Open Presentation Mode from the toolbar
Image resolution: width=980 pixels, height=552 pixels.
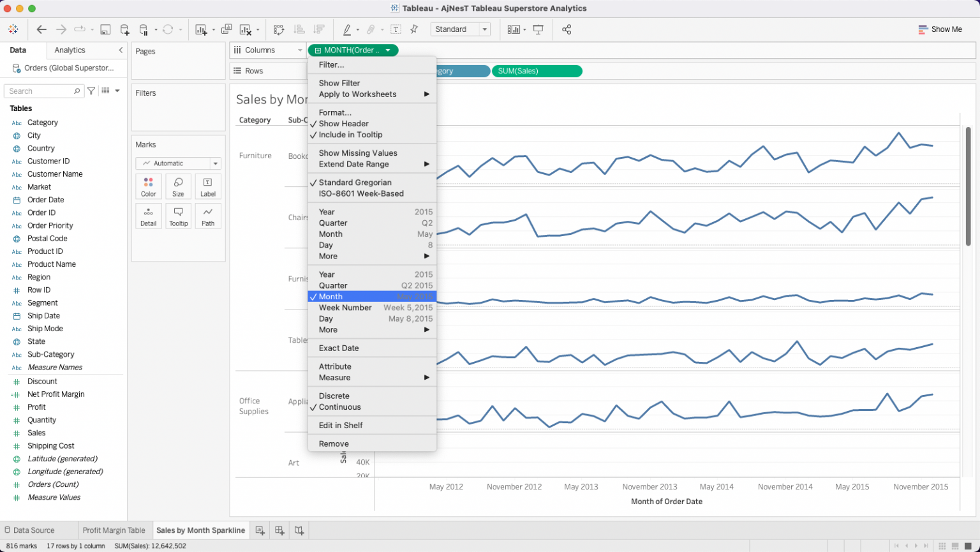tap(538, 29)
